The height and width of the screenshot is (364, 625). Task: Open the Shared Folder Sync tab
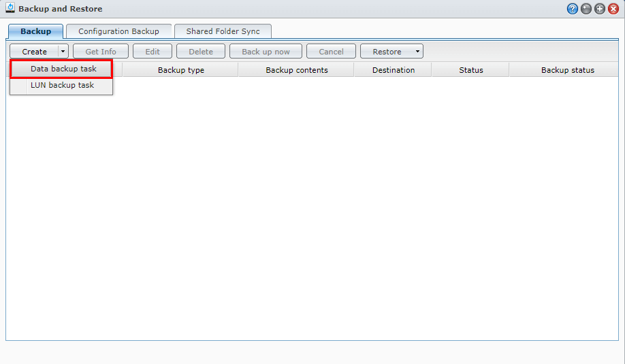pos(223,31)
